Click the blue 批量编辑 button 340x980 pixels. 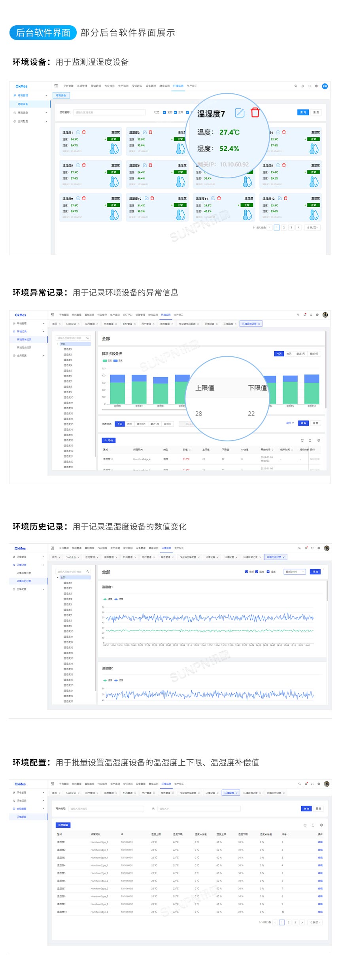point(63,825)
